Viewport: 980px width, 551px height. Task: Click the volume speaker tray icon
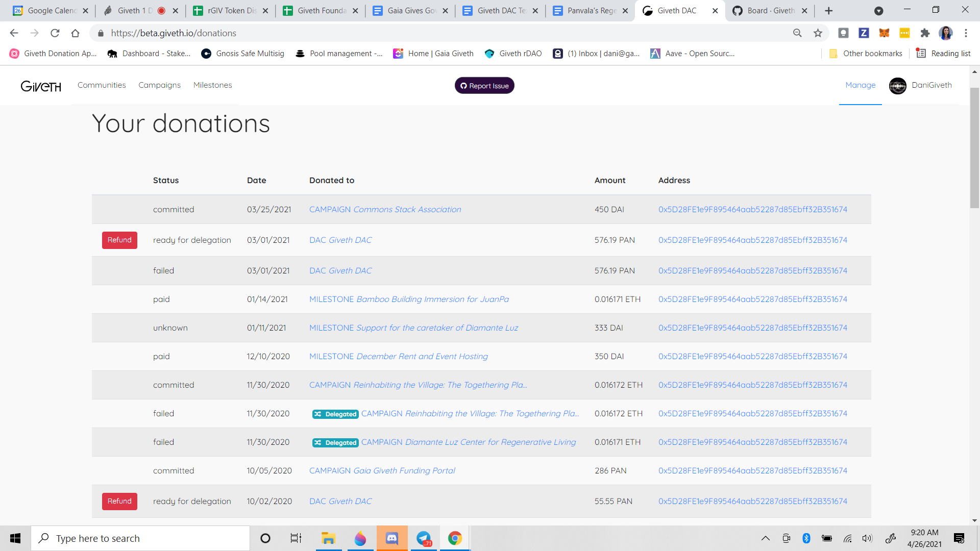867,538
